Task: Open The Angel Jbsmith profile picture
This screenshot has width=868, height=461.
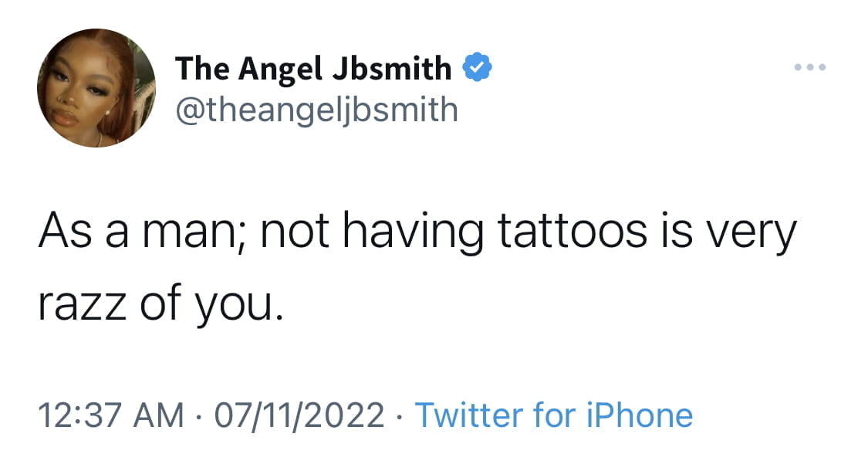Action: 96,88
